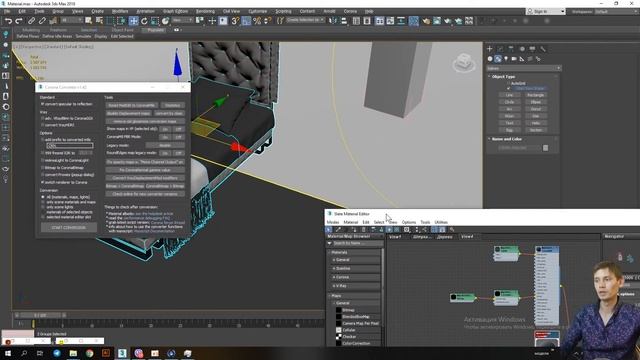Toggle the 3D Snaps icon
Viewport: 640px width, 360px height.
[235, 20]
